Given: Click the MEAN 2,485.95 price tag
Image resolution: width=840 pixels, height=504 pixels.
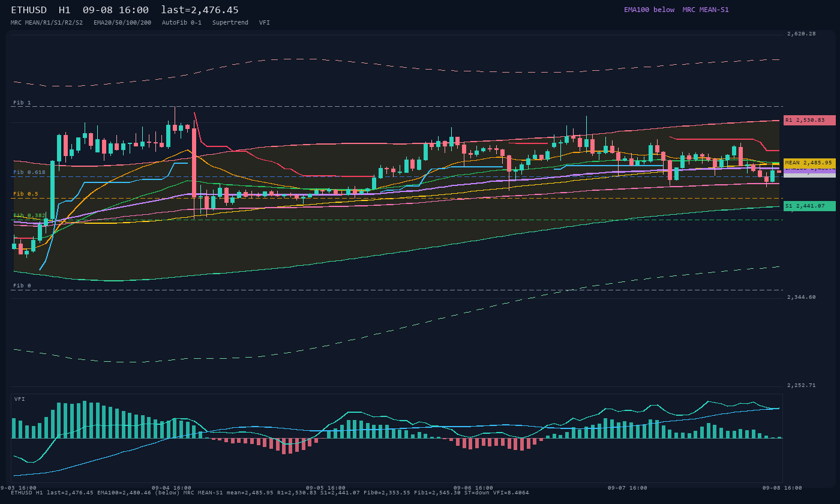Looking at the screenshot, I should click(809, 163).
